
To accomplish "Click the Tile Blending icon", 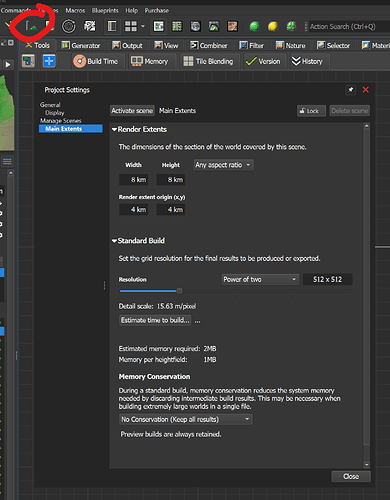I will pos(188,61).
